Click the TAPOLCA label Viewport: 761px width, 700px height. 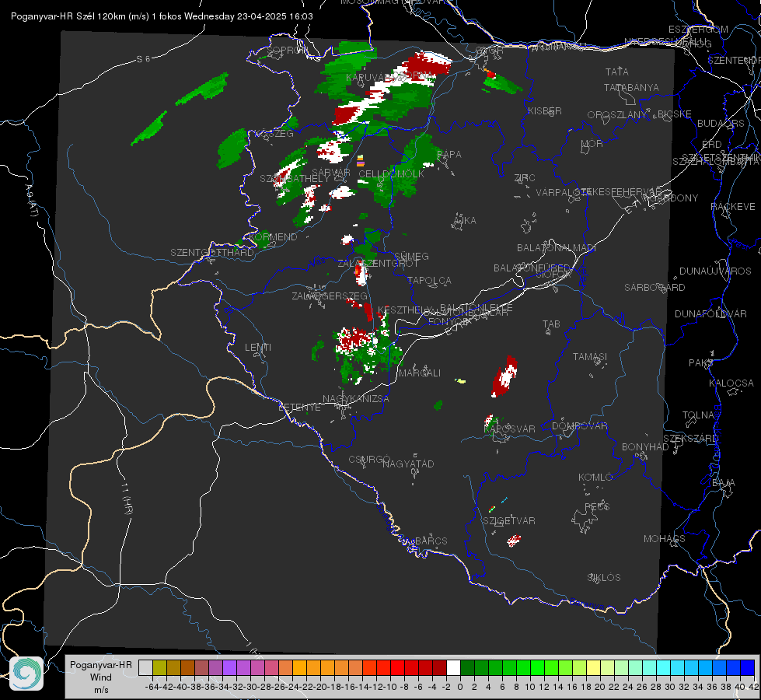pos(429,280)
